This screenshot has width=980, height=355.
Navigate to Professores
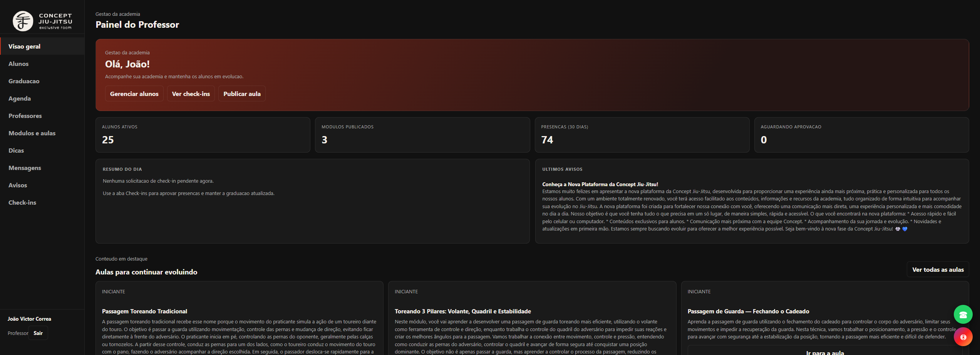[42, 116]
